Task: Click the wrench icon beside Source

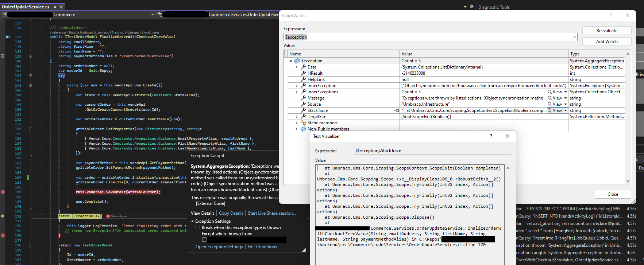Action: click(303, 104)
